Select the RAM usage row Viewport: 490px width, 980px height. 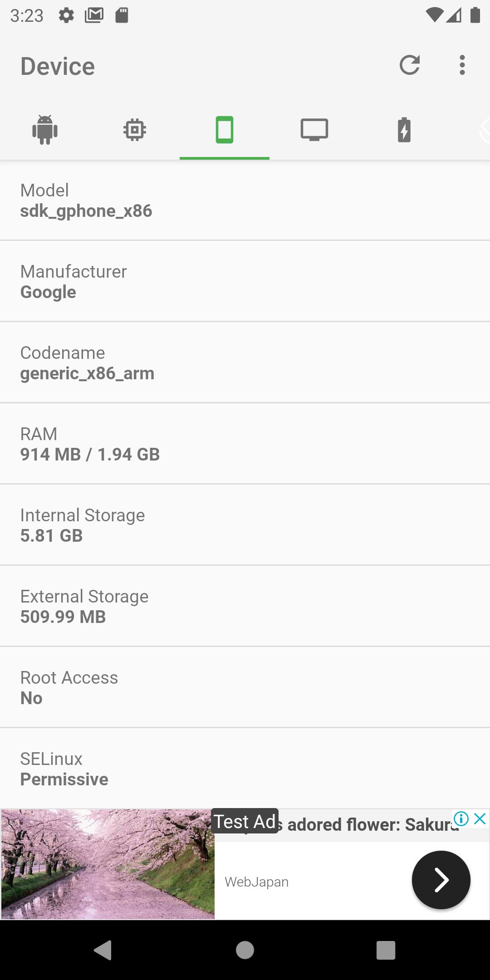[x=245, y=444]
